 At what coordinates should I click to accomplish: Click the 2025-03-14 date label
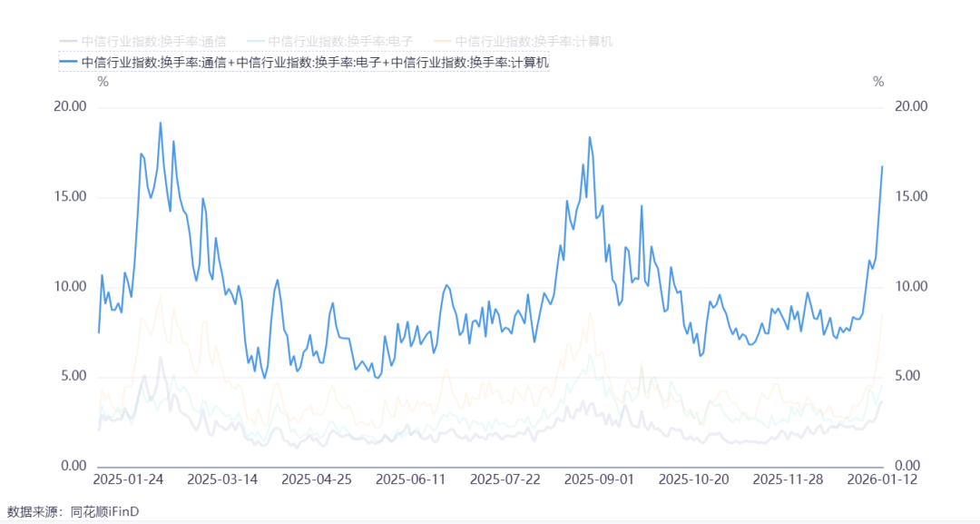point(222,480)
